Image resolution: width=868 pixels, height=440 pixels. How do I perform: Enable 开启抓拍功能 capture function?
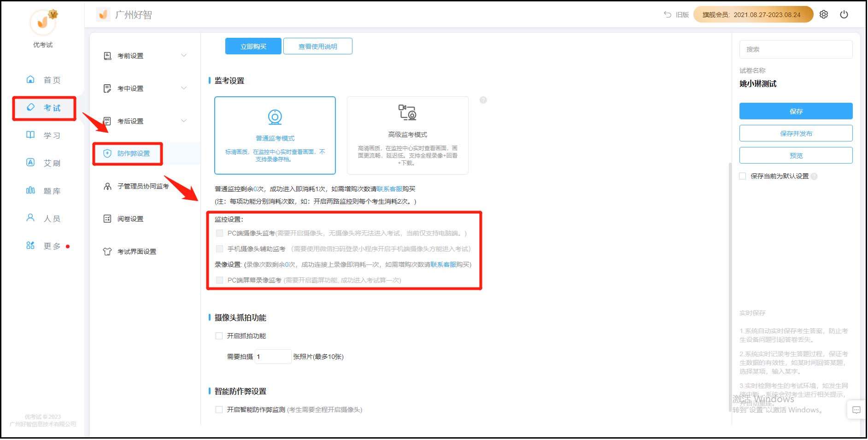[219, 336]
